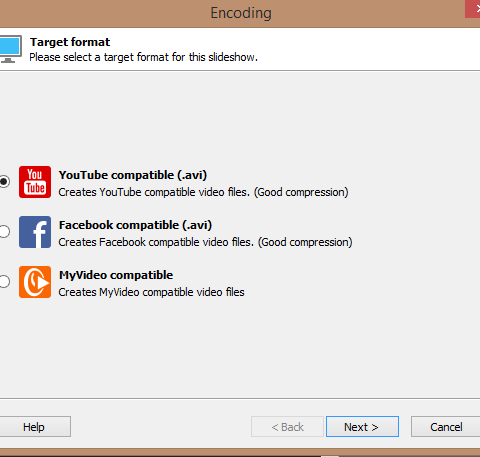Select the Facebook compatible radio button
Screen dimensions: 480x457
pyautogui.click(x=4, y=232)
